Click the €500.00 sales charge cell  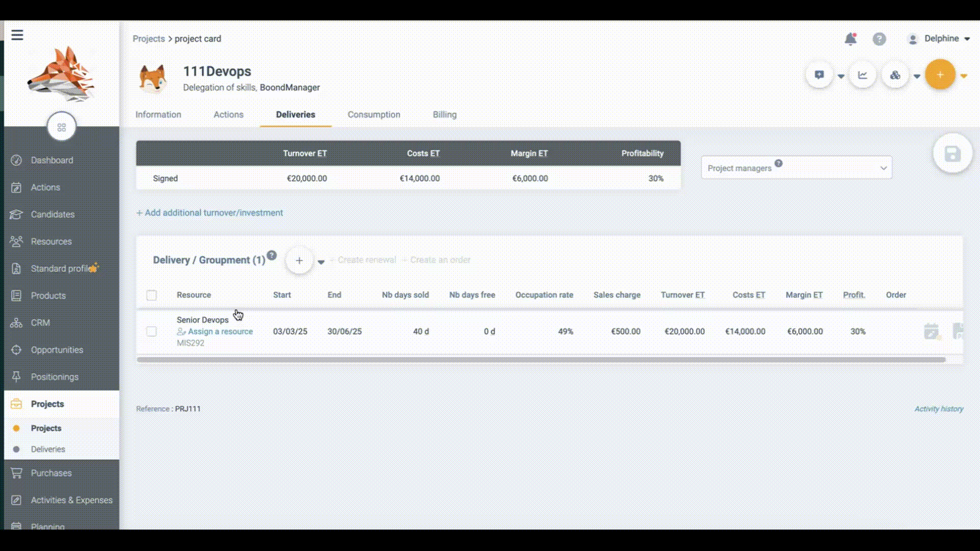pyautogui.click(x=626, y=332)
